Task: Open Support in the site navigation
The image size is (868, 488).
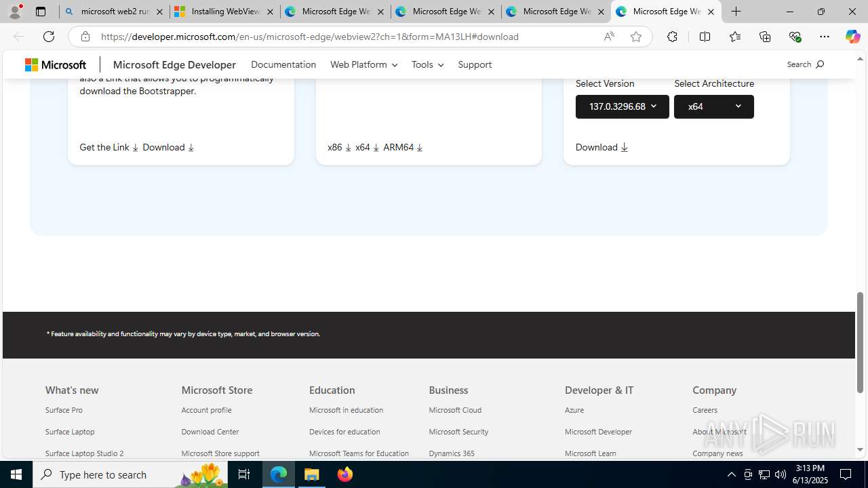Action: pos(475,64)
